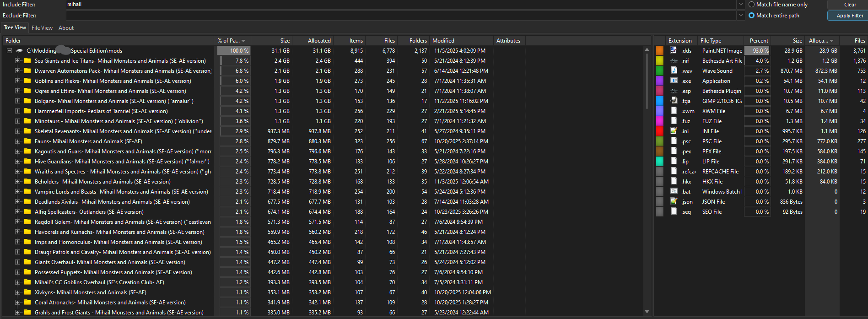Click the .fuz FUZ File icon
Image resolution: width=868 pixels, height=319 pixels.
pyautogui.click(x=674, y=121)
